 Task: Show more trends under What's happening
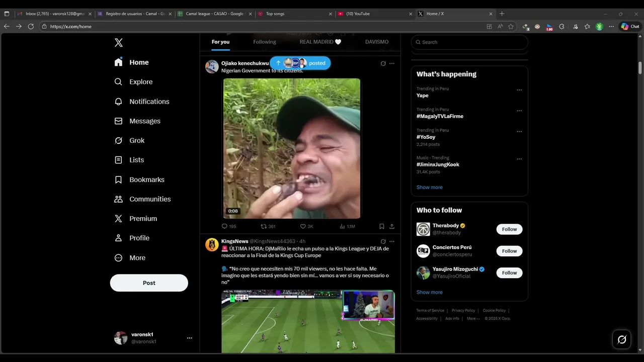430,187
